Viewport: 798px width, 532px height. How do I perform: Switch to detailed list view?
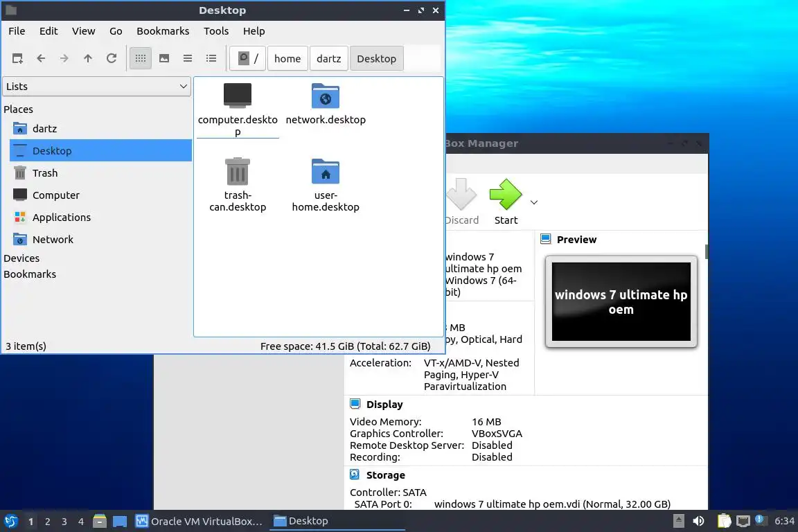211,59
